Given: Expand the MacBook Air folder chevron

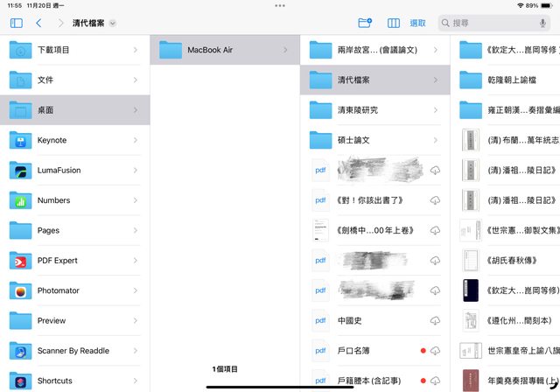Looking at the screenshot, I should (285, 50).
